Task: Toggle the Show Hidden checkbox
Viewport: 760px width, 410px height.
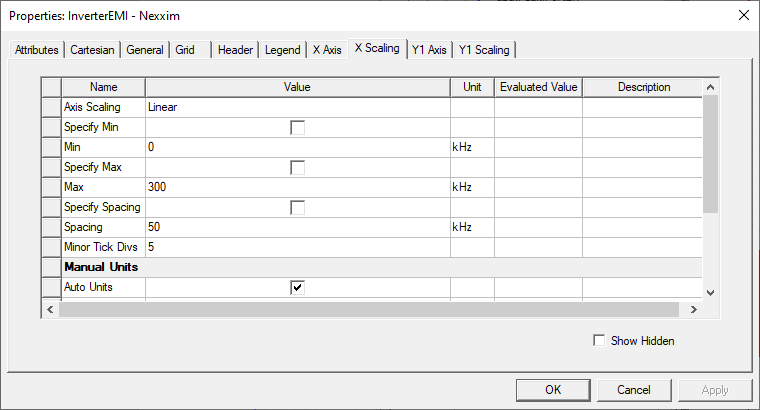Action: click(x=599, y=341)
